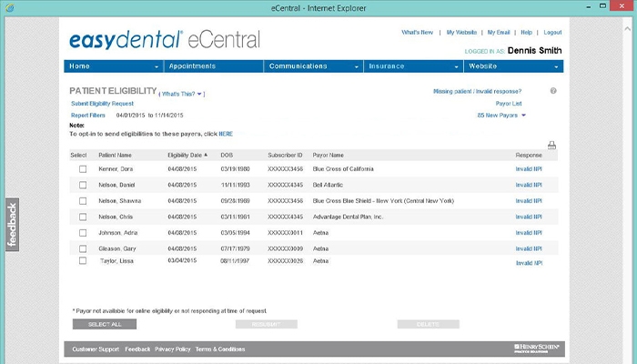Click the Henry Schein logo in footer
The image size is (637, 364).
pyautogui.click(x=537, y=349)
